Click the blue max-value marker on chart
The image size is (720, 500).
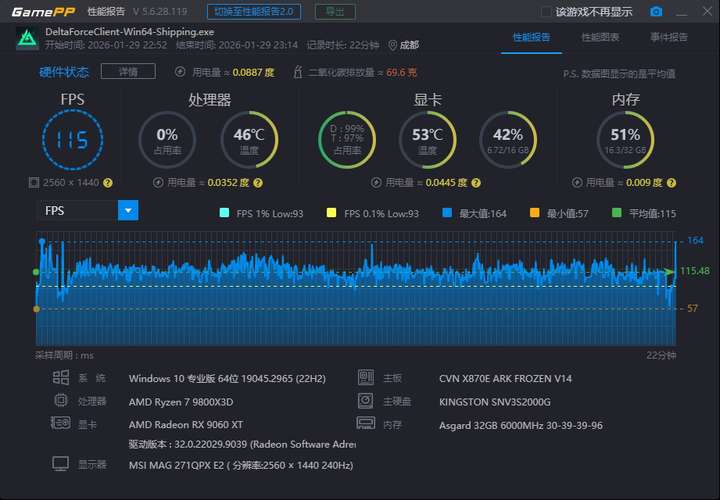pos(42,241)
